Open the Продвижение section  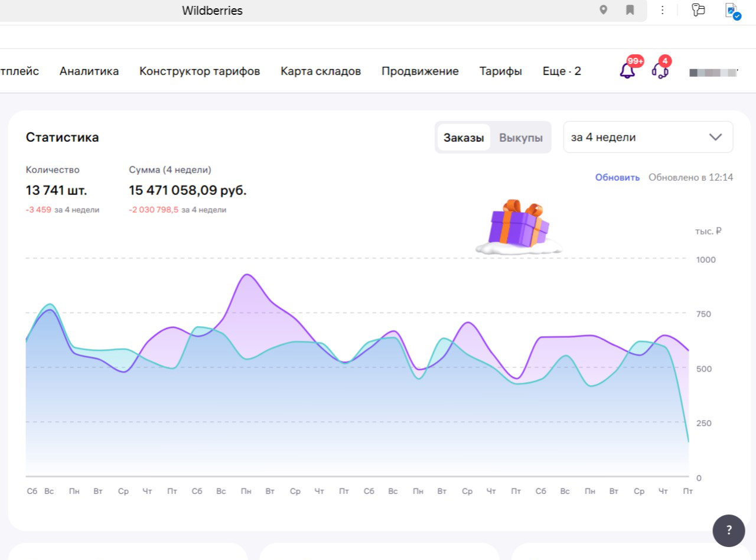pos(420,71)
